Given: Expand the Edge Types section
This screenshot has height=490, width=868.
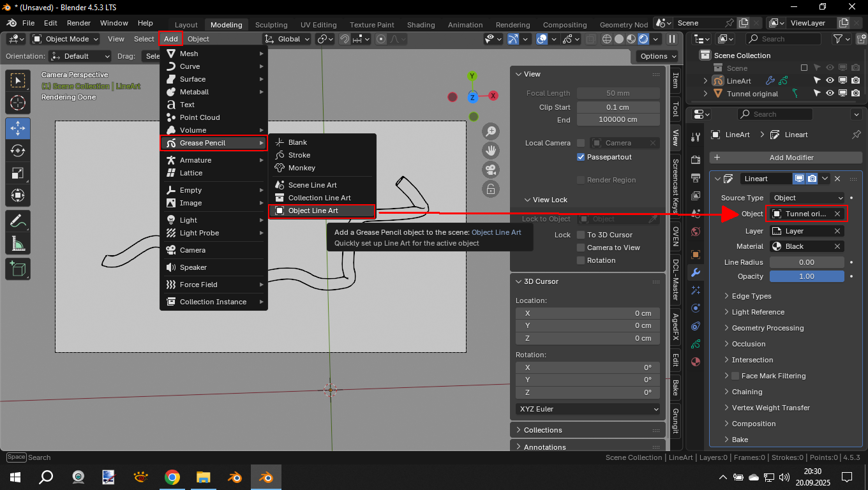Looking at the screenshot, I should coord(751,296).
